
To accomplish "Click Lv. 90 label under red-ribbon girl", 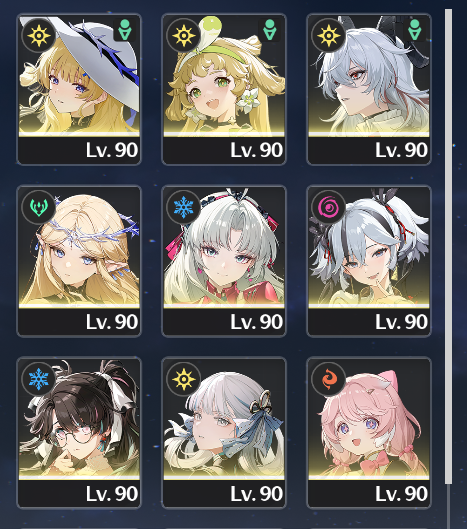I will (x=256, y=322).
